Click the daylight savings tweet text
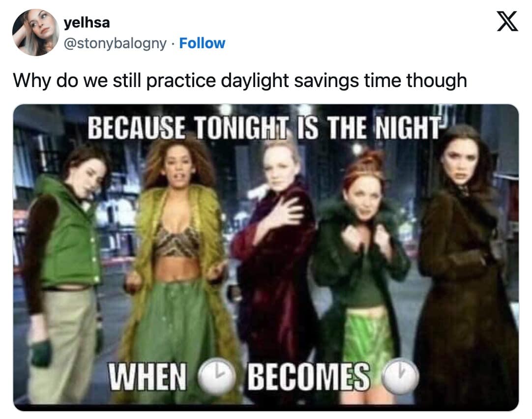Screen dimensions: 532x419 tap(240, 81)
